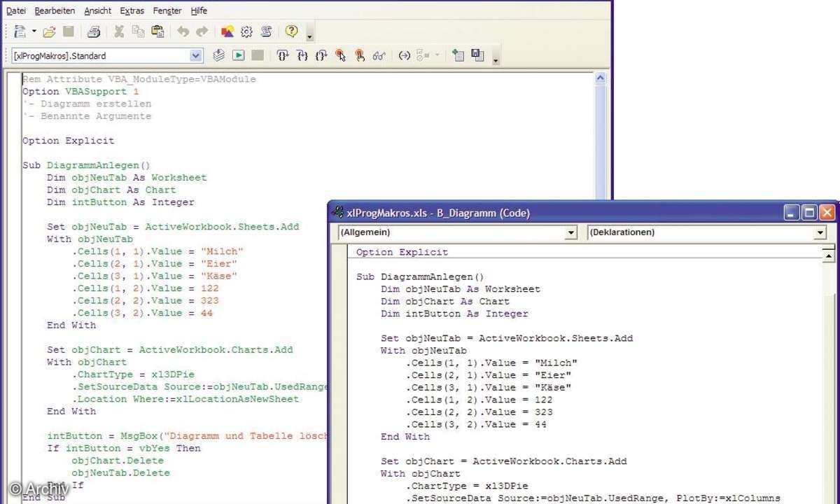Open the (Deklarationen) procedure dropdown

820,232
